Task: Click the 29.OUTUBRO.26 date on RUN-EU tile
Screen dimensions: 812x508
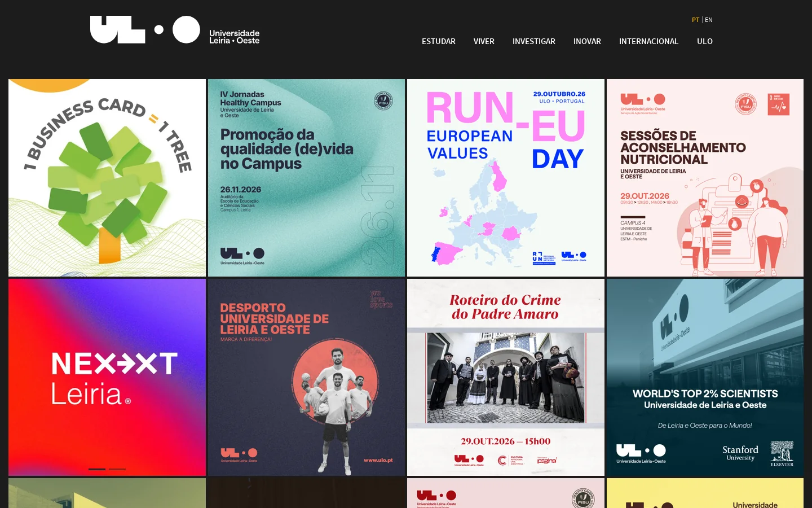Action: point(559,94)
